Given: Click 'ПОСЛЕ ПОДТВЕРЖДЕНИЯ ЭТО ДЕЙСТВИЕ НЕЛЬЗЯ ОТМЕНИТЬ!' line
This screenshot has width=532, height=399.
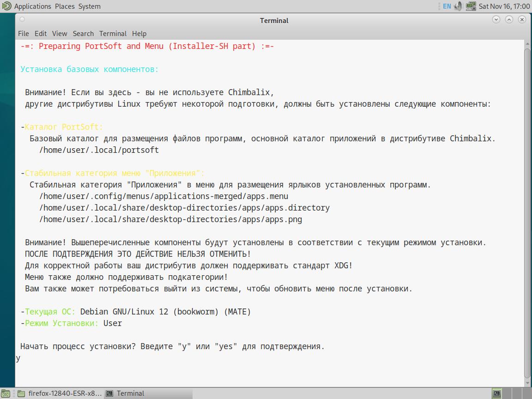Looking at the screenshot, I should 138,254.
